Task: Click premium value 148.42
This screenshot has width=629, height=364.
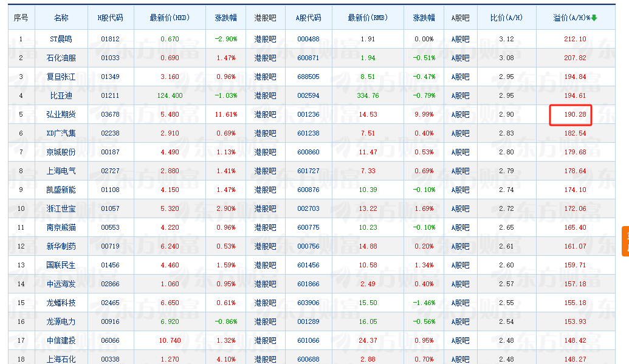Action: (x=576, y=341)
